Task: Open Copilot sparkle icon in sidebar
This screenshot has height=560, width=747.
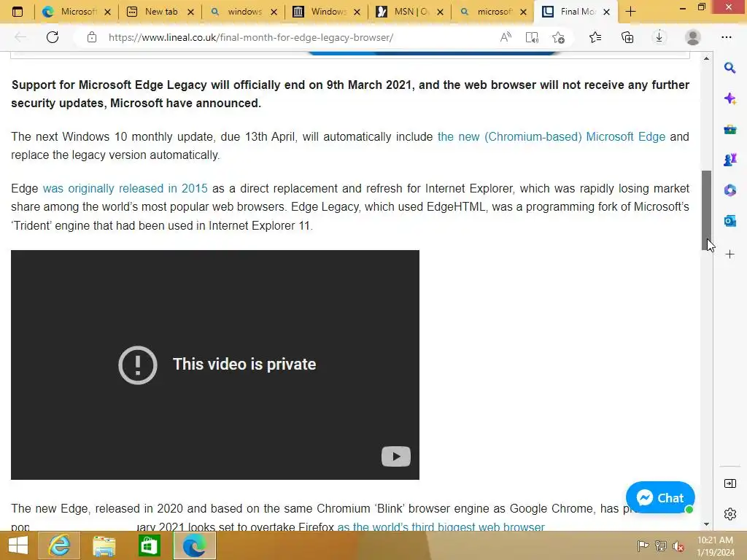Action: [x=729, y=98]
